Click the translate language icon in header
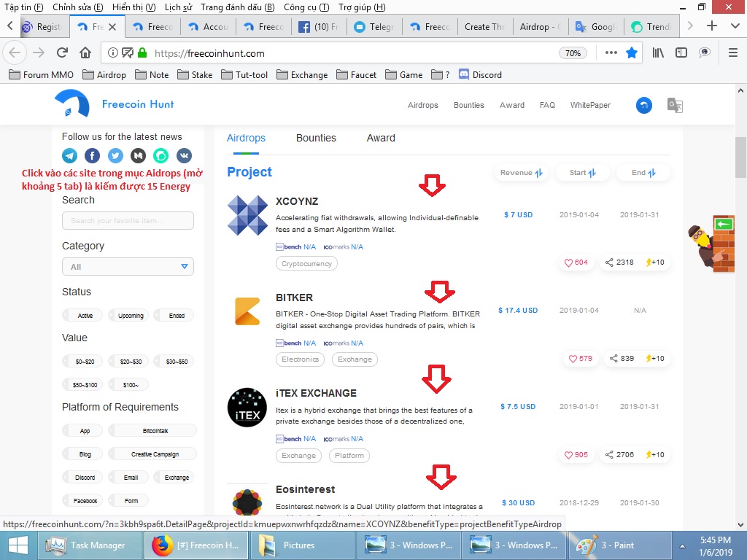Viewport: 747px width, 560px height. pyautogui.click(x=675, y=105)
